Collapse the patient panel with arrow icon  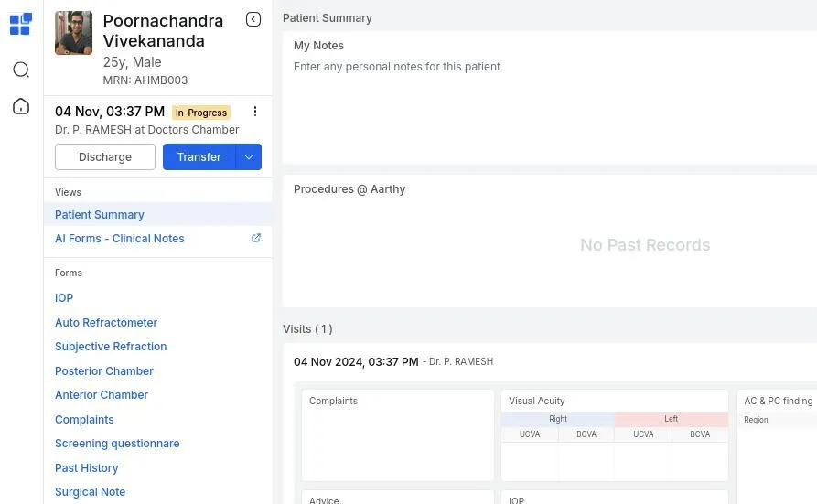coord(253,19)
